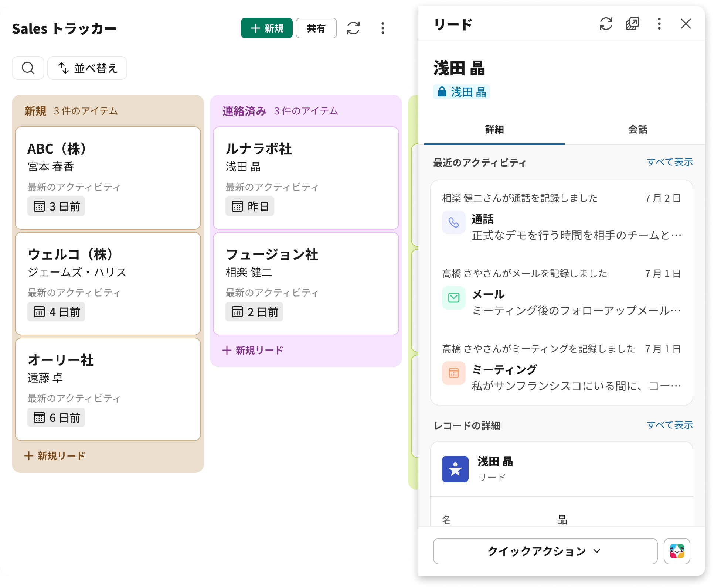Viewport: 714px width, 588px height.
Task: Close the リード panel
Action: 686,24
